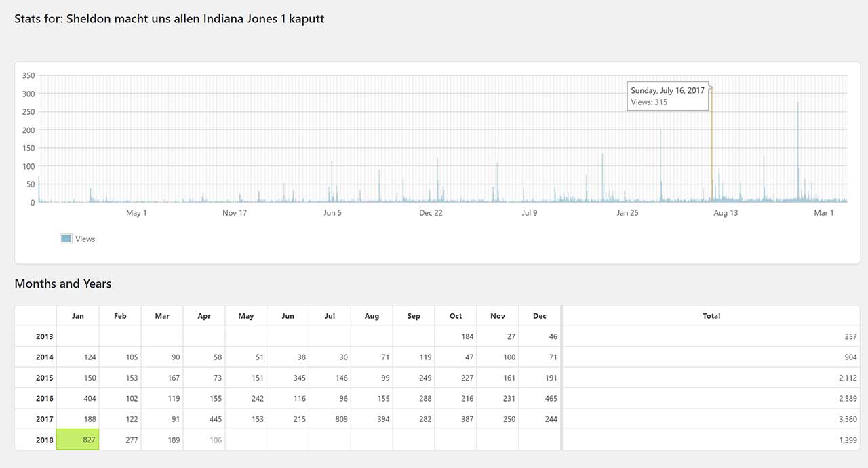Click the Mar 1 x-axis label
This screenshot has width=868, height=468.
[x=824, y=213]
